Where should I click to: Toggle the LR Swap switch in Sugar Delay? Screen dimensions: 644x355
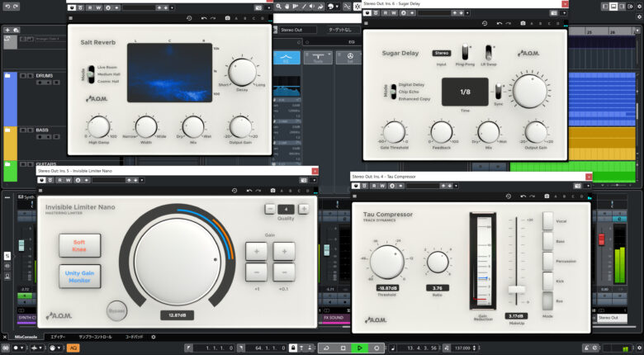click(x=488, y=53)
